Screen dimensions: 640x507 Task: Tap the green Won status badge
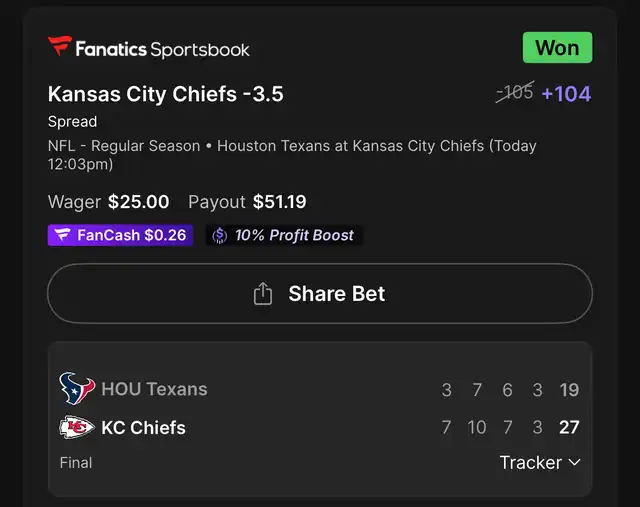coord(557,48)
